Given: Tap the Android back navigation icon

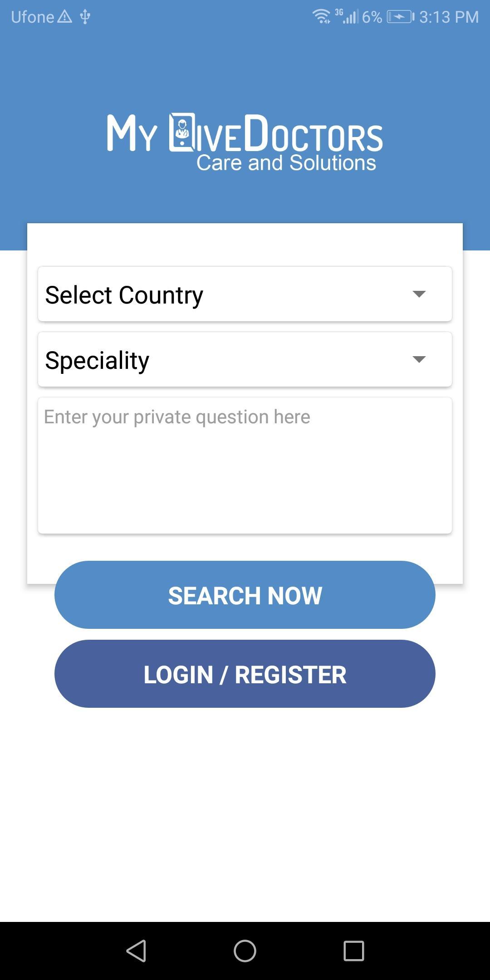Looking at the screenshot, I should coord(136,951).
